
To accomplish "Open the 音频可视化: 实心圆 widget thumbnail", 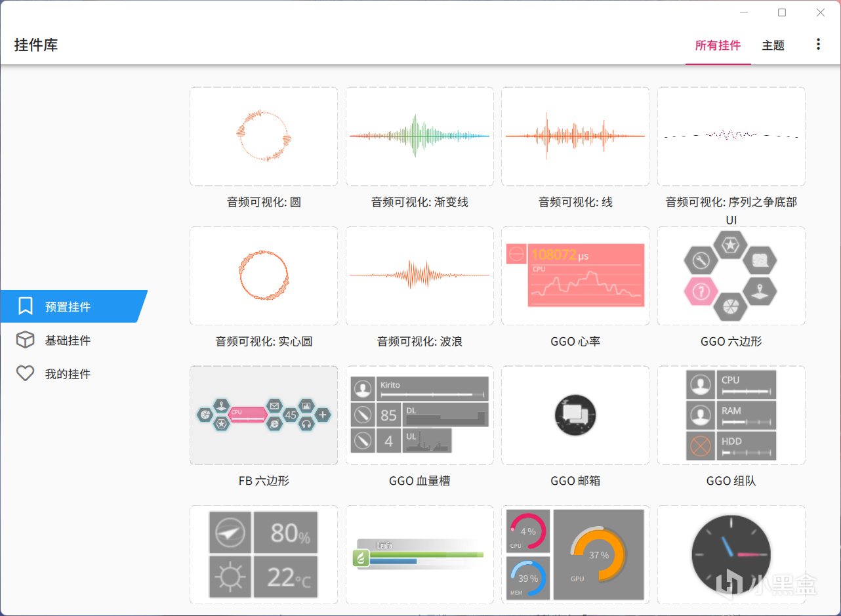I will tap(264, 276).
